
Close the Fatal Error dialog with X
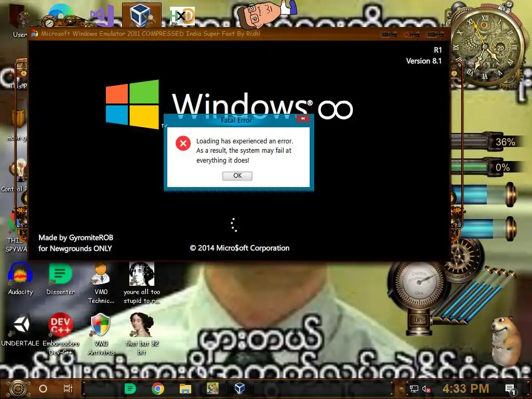click(303, 118)
